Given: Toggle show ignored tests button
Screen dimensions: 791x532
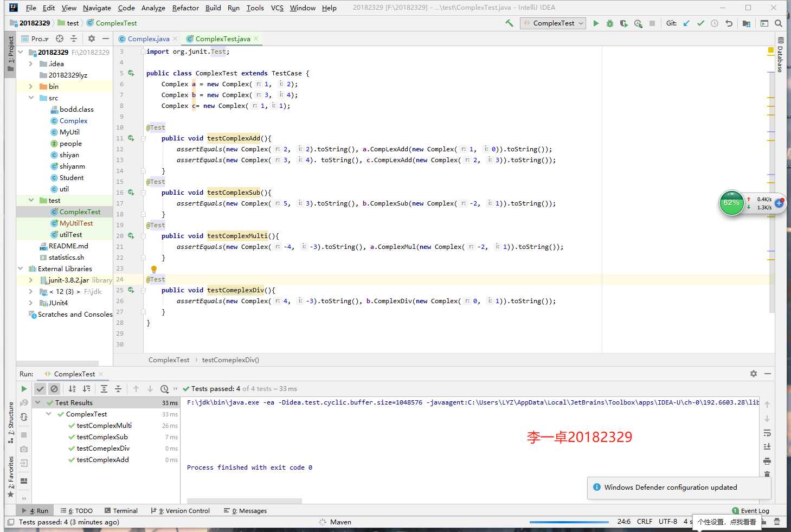Looking at the screenshot, I should tap(54, 389).
